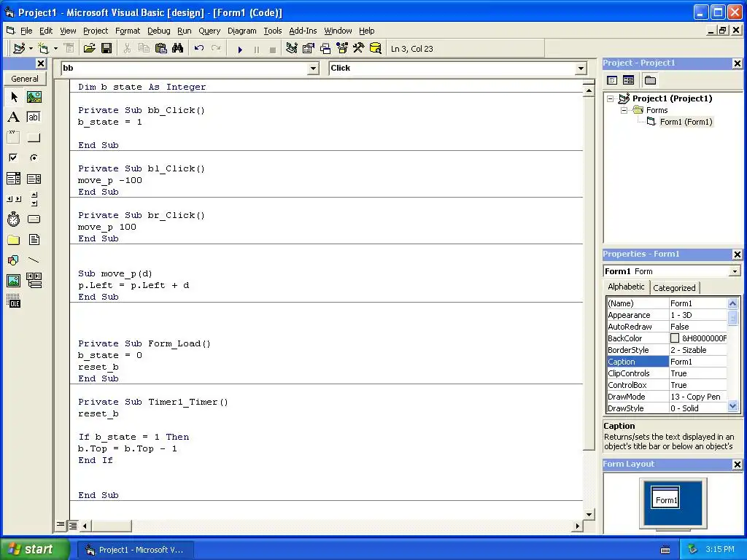Viewport: 747px width, 560px height.
Task: Open the Add-Ins menu
Action: 303,31
